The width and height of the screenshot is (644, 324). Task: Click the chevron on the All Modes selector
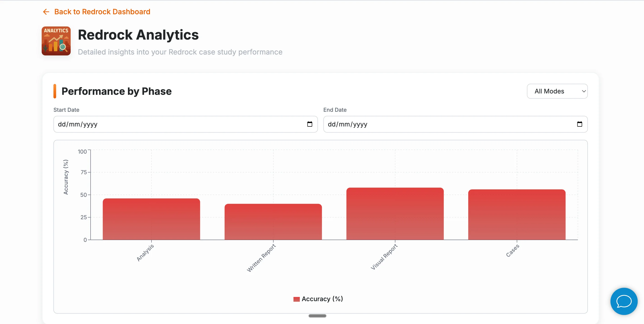tap(584, 91)
